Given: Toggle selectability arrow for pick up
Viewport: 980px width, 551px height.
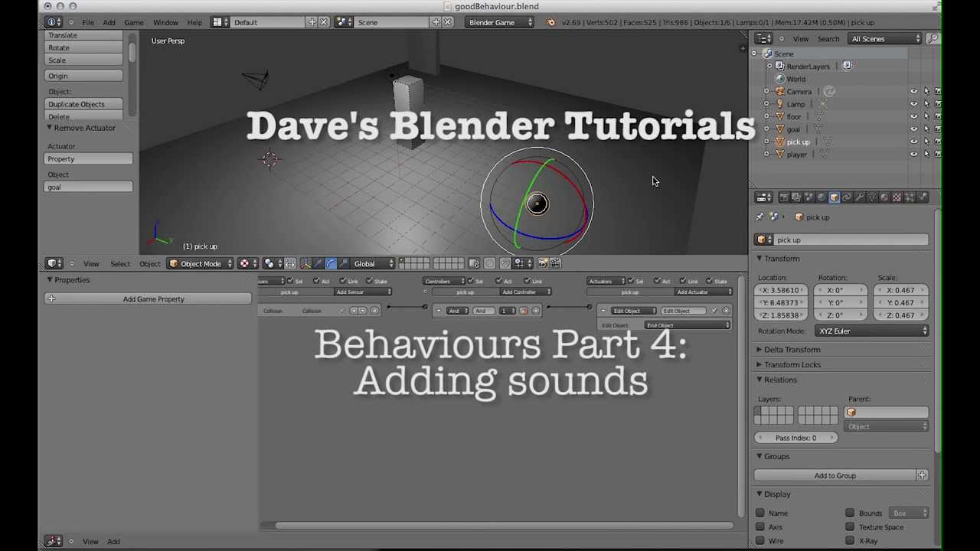Looking at the screenshot, I should point(926,142).
